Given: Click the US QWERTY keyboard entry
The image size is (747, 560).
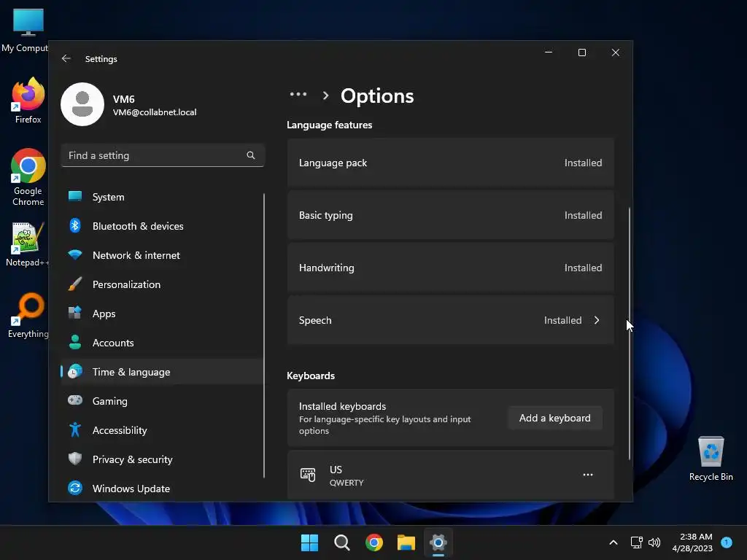Looking at the screenshot, I should click(x=450, y=475).
